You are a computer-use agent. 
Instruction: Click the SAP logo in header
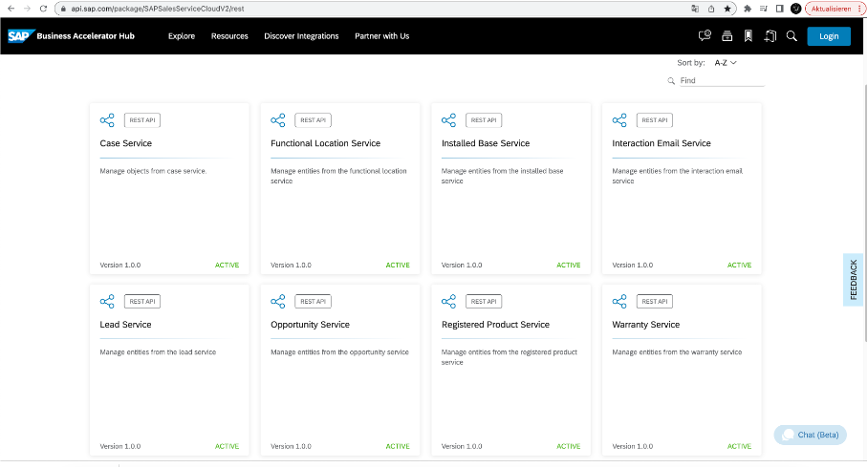pyautogui.click(x=20, y=36)
